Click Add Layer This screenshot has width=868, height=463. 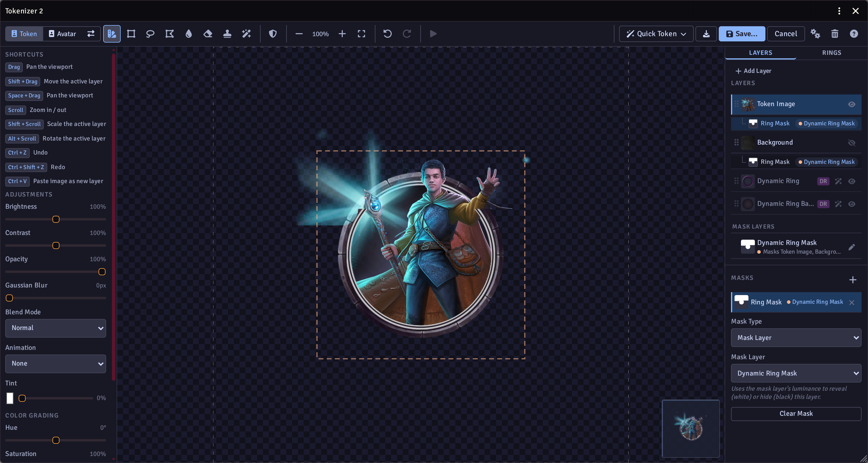pos(753,71)
